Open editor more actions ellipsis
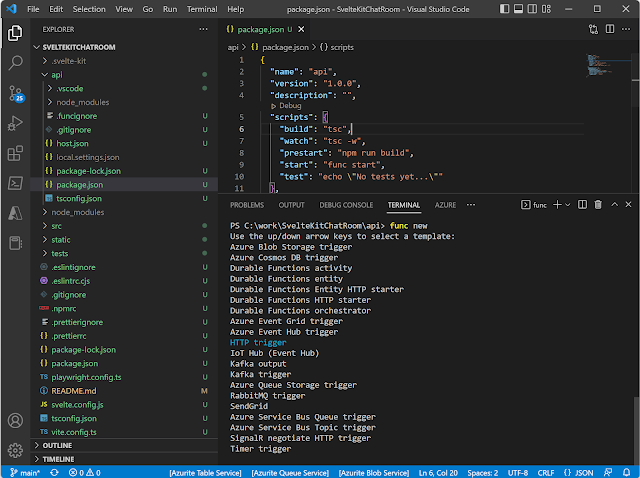 pos(626,29)
